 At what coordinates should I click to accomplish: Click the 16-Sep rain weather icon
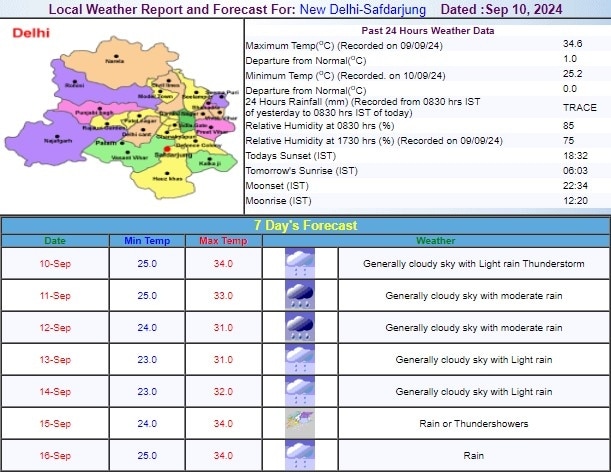click(297, 453)
